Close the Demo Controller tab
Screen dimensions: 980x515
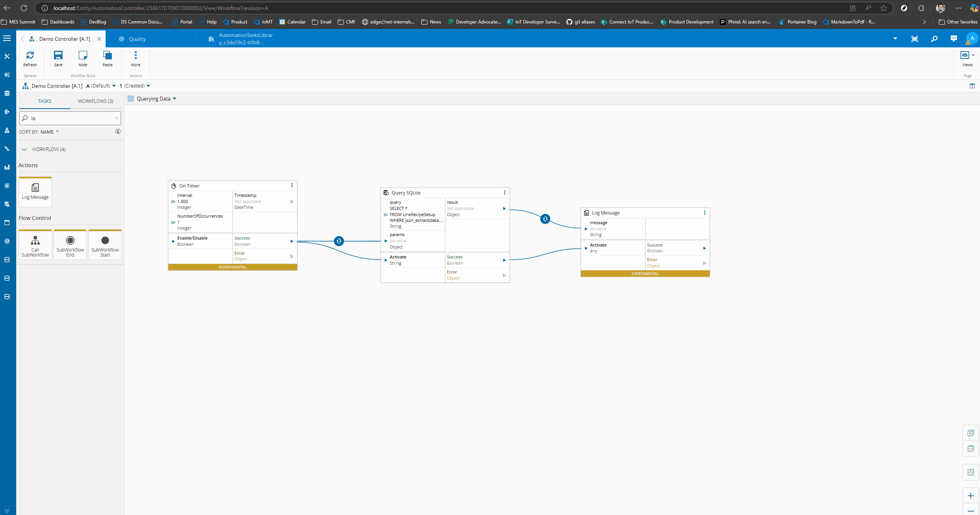click(99, 39)
